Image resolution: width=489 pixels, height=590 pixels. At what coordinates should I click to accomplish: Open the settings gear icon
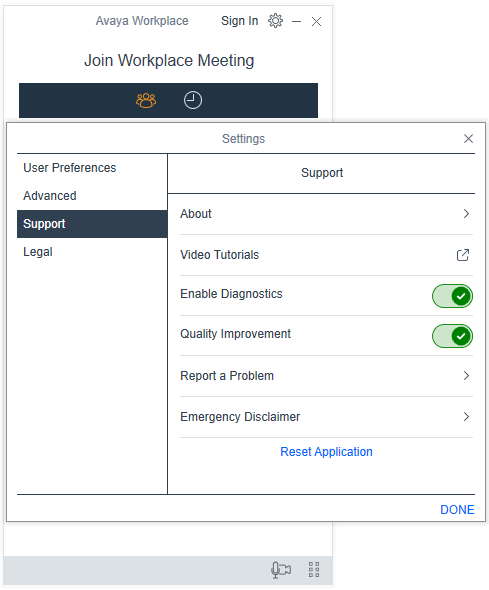point(275,21)
